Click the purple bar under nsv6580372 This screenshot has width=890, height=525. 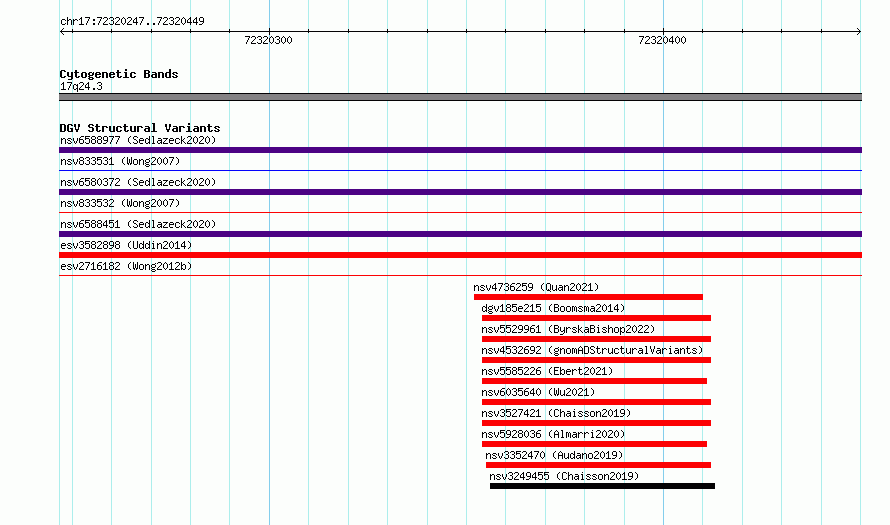[x=460, y=192]
